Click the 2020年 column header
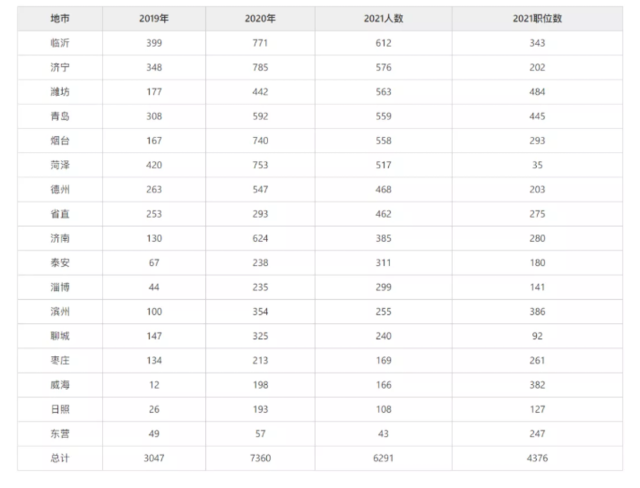Screen dimensions: 640x488 260,18
